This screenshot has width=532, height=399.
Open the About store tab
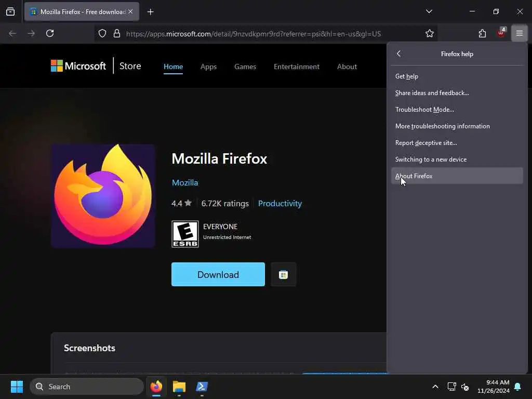347,66
